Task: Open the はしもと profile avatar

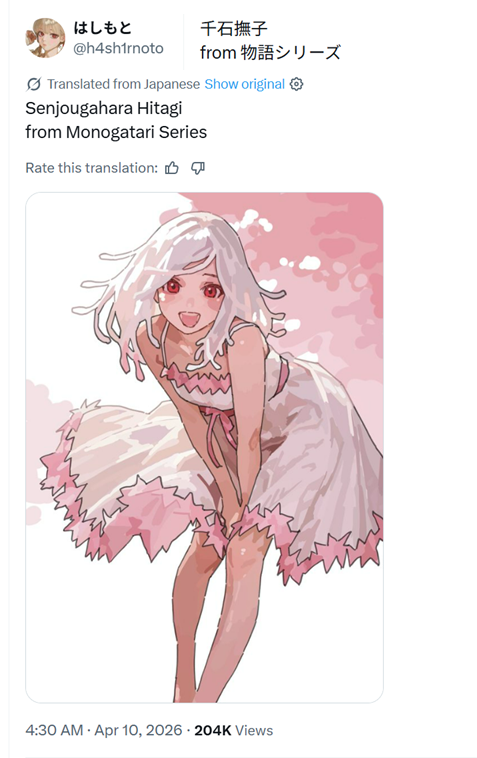Action: [45, 38]
